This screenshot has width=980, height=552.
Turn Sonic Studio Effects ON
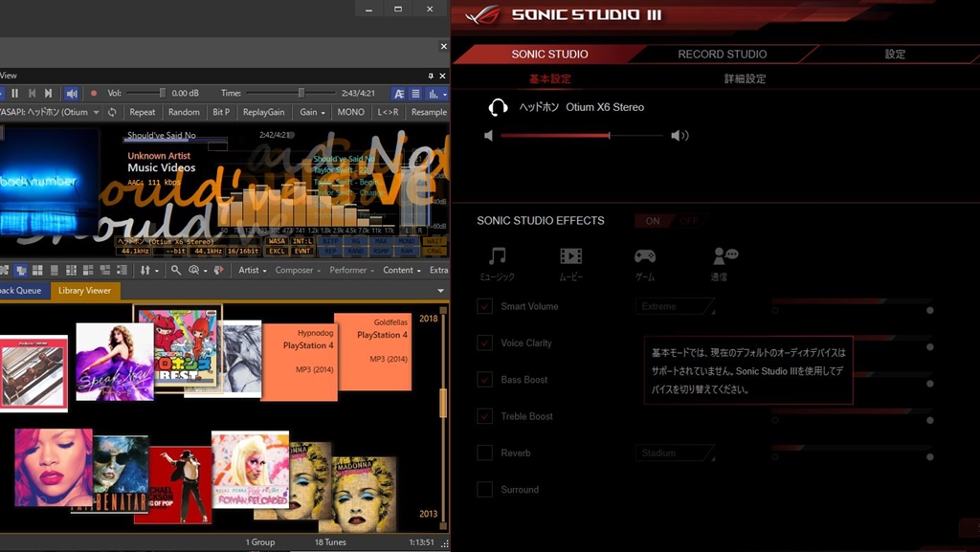point(653,221)
